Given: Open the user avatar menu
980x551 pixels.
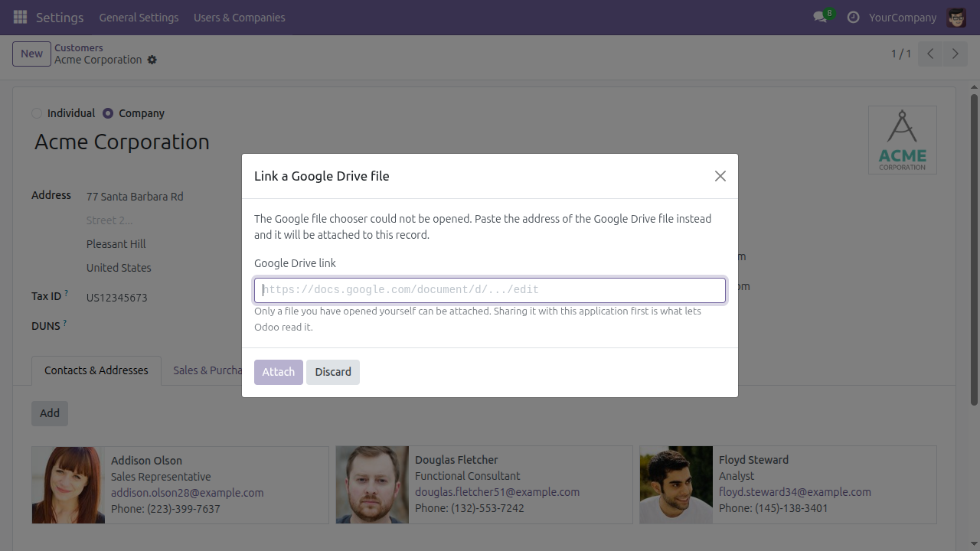Looking at the screenshot, I should pyautogui.click(x=956, y=17).
